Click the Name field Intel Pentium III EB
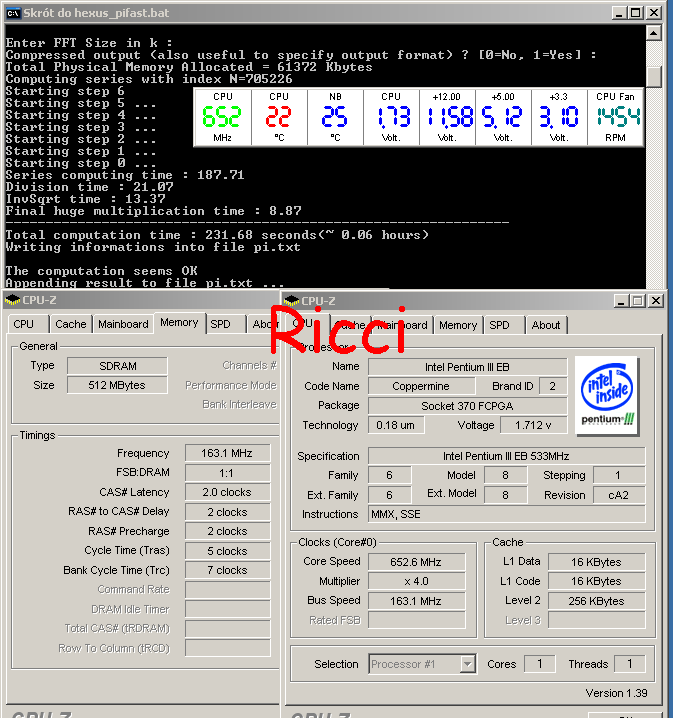 pos(467,367)
